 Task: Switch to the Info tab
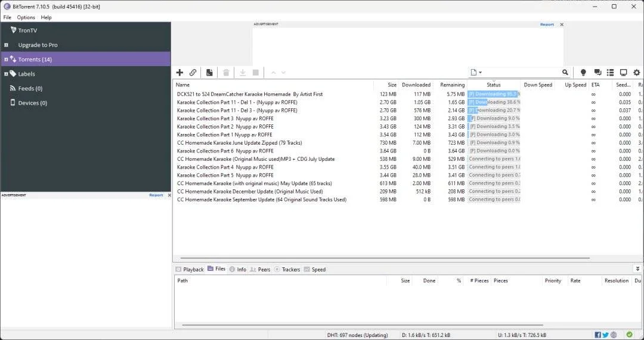click(238, 270)
